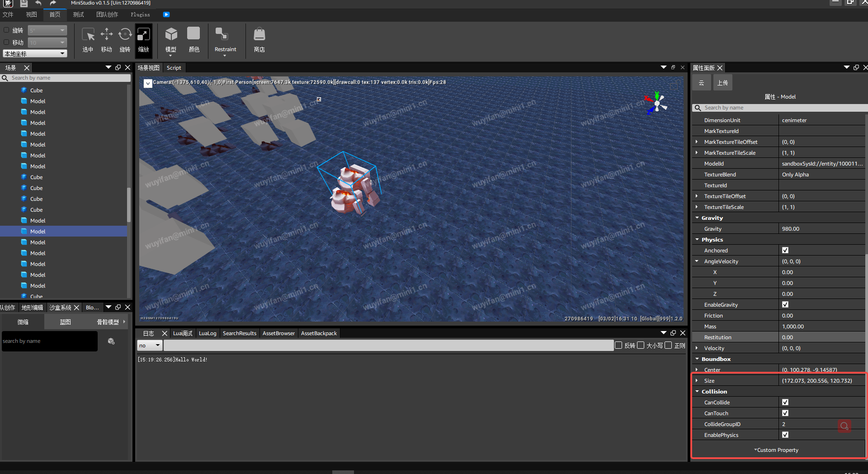Activate the 移动 move tool icon
The width and height of the screenshot is (868, 474).
[x=107, y=34]
